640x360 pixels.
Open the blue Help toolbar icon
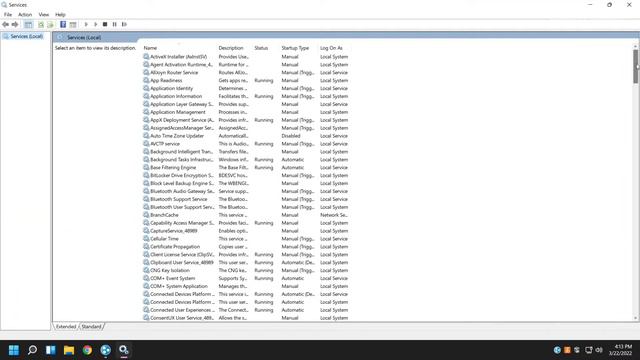63,24
